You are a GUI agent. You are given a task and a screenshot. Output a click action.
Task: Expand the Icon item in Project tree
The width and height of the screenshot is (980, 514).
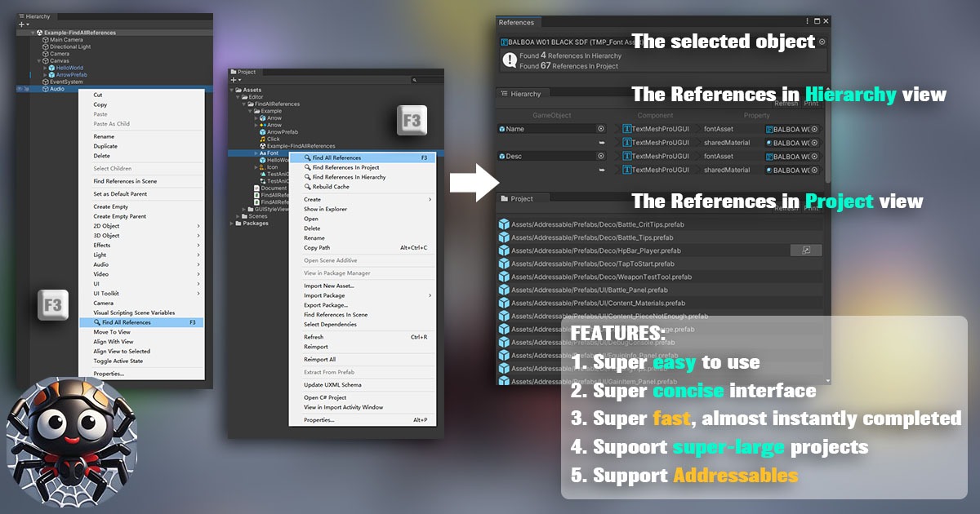[255, 167]
